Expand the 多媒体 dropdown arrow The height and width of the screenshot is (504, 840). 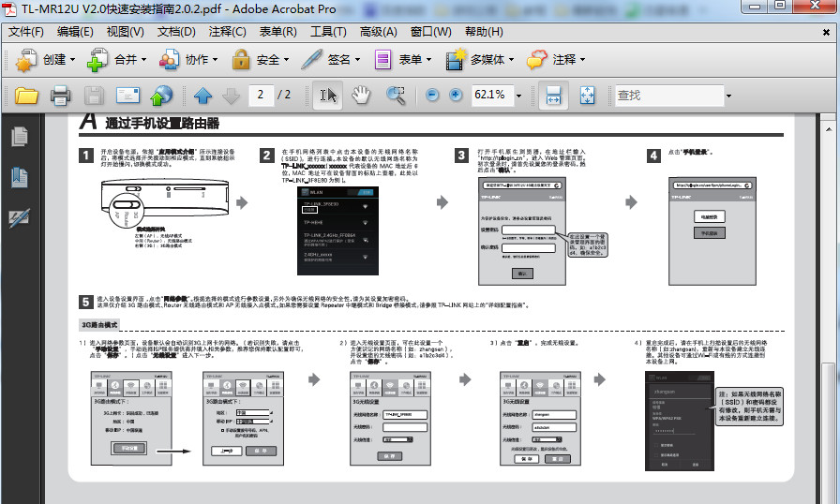point(511,60)
